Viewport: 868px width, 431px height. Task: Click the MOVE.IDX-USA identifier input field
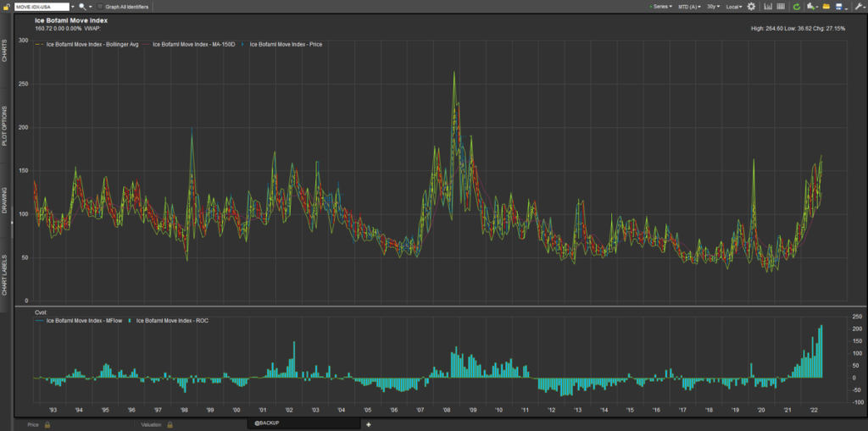pos(42,7)
